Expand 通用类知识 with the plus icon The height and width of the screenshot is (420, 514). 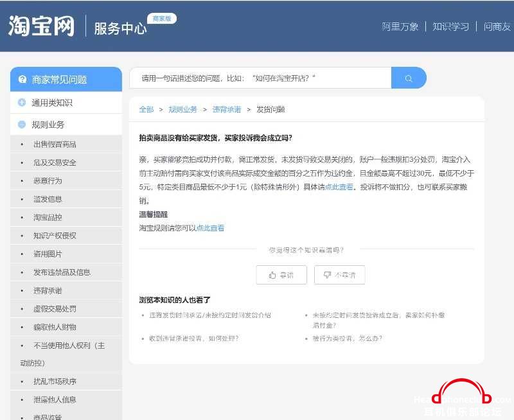[x=22, y=103]
